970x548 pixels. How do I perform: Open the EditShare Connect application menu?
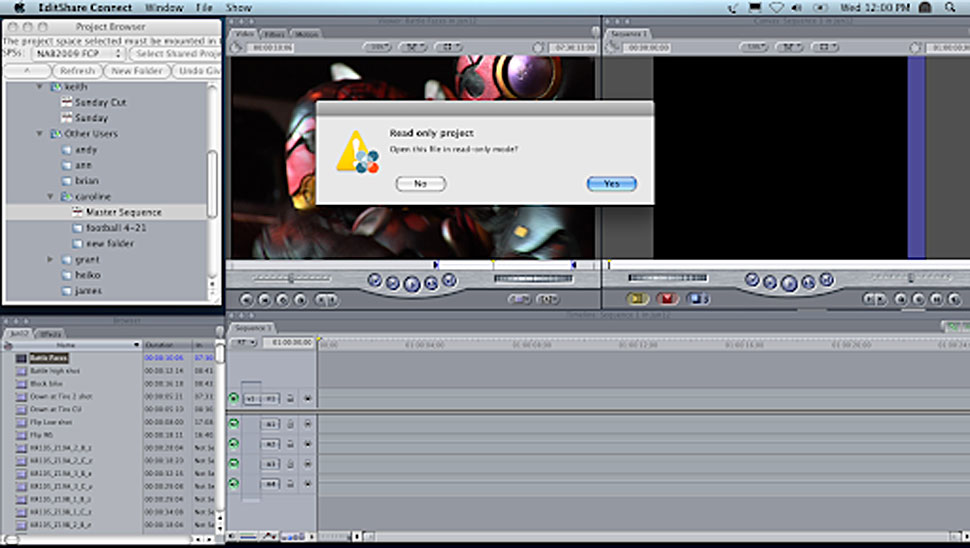(x=85, y=7)
